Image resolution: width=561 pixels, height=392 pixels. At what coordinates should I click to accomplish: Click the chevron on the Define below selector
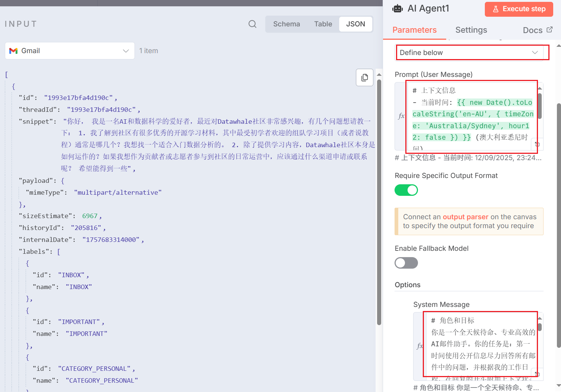pos(535,52)
